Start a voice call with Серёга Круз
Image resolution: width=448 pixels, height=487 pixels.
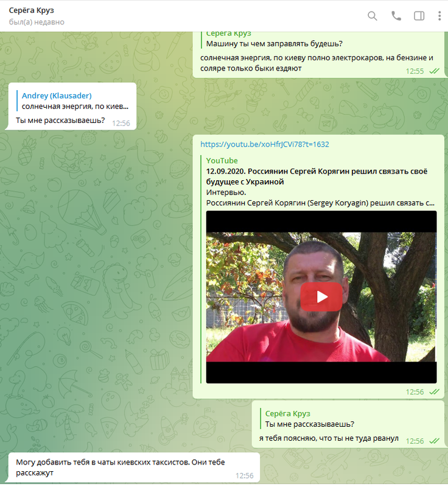[x=396, y=16]
